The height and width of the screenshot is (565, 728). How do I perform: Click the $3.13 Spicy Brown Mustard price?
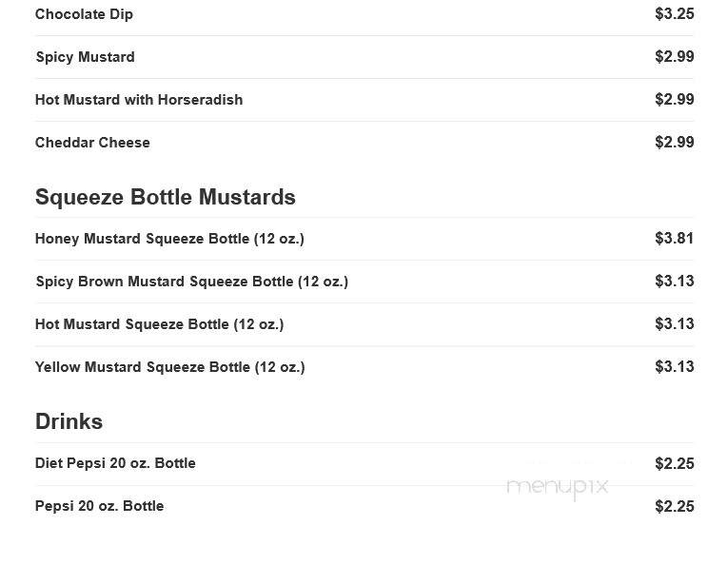[x=674, y=282]
